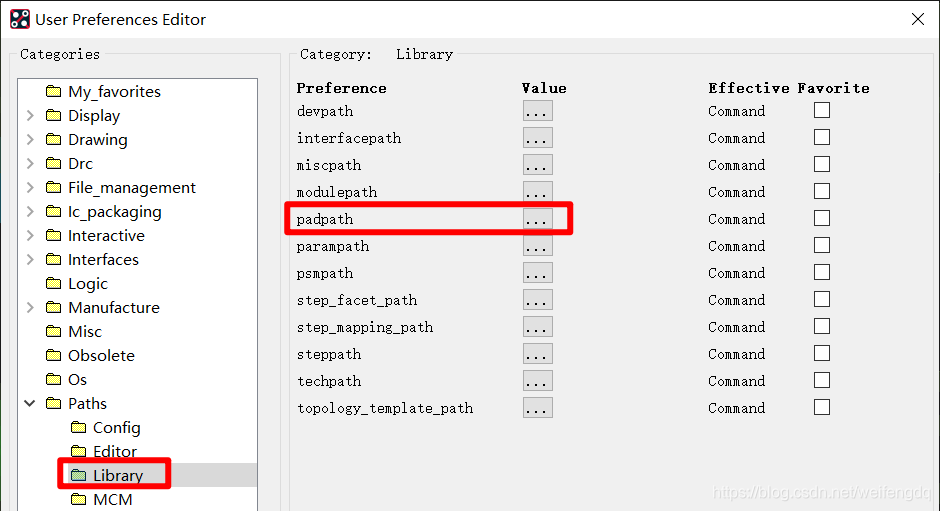Click the Display folder icon

(x=53, y=115)
